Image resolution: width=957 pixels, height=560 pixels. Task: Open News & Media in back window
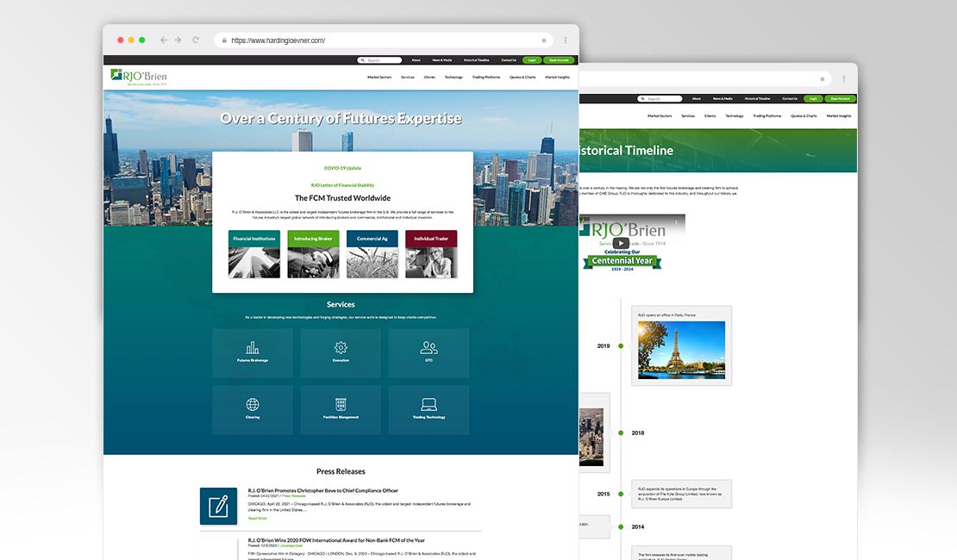click(x=722, y=98)
